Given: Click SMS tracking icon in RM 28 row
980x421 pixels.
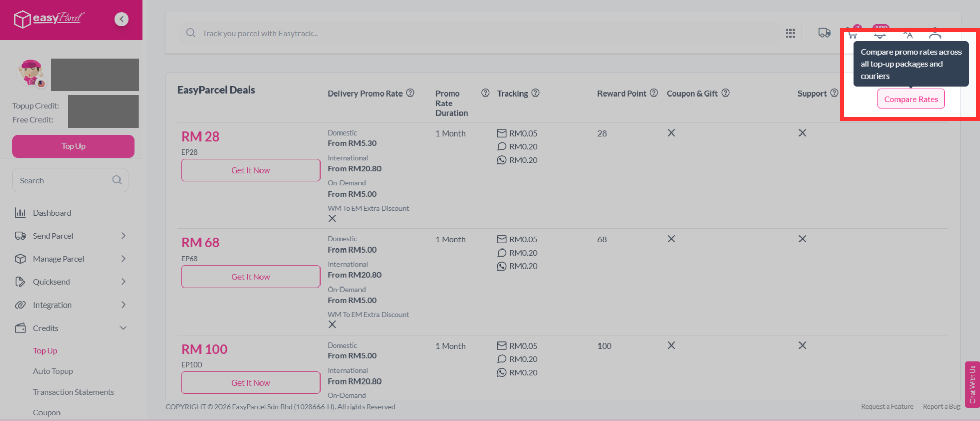Looking at the screenshot, I should click(502, 146).
